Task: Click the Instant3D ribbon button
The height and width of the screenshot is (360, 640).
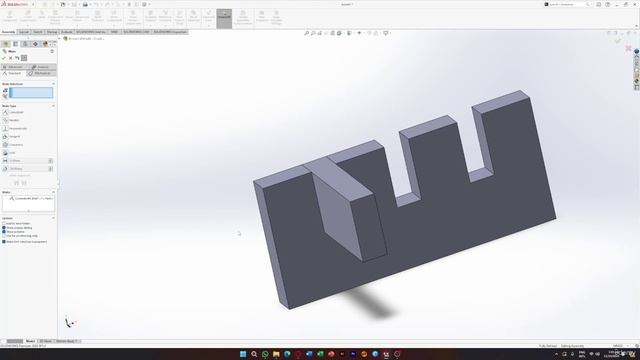Action: click(224, 18)
